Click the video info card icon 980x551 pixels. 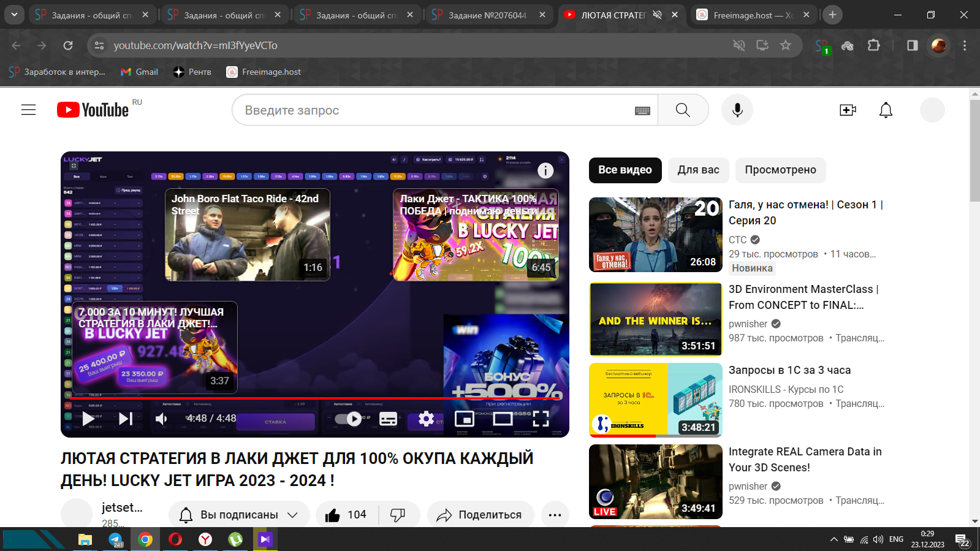pyautogui.click(x=545, y=171)
